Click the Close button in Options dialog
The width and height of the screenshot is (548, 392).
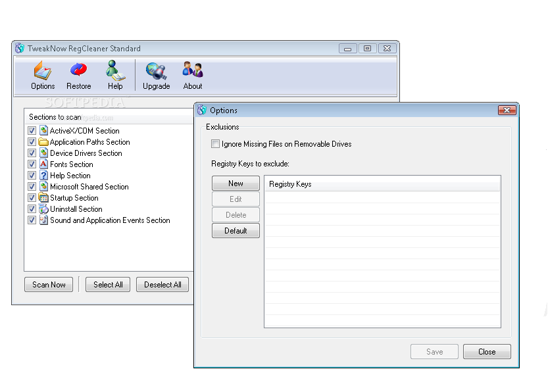tap(487, 351)
